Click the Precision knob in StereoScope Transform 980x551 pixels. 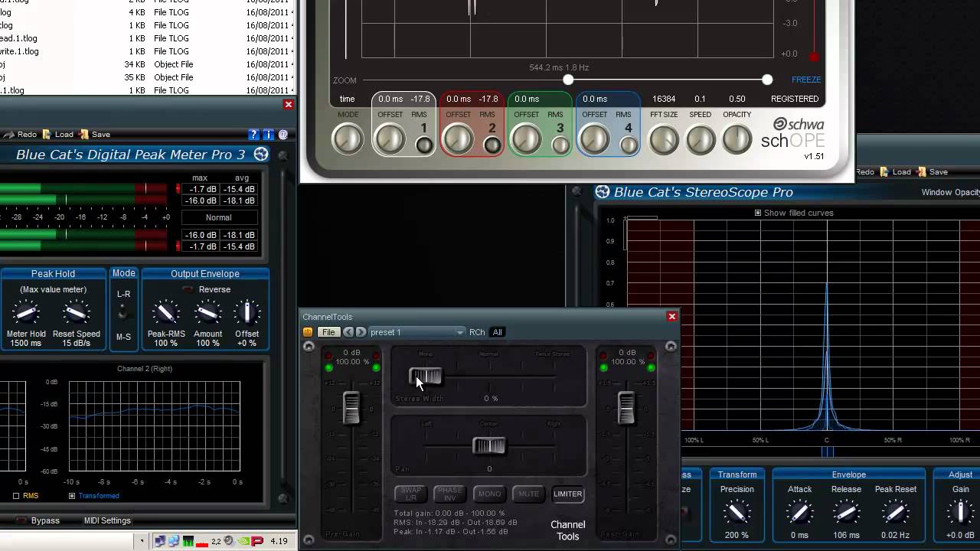point(737,513)
